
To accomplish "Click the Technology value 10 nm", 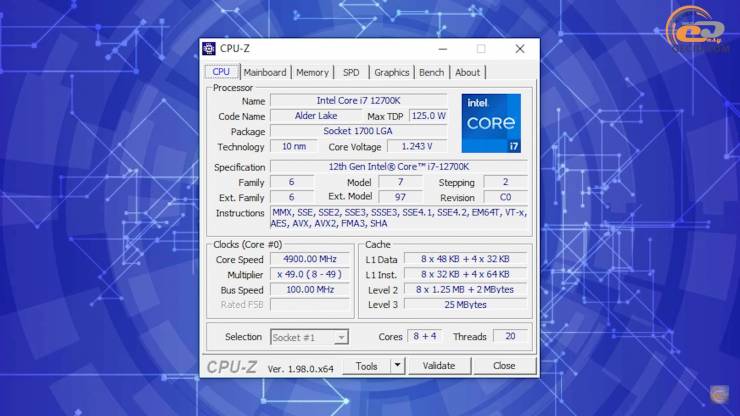I will point(294,146).
